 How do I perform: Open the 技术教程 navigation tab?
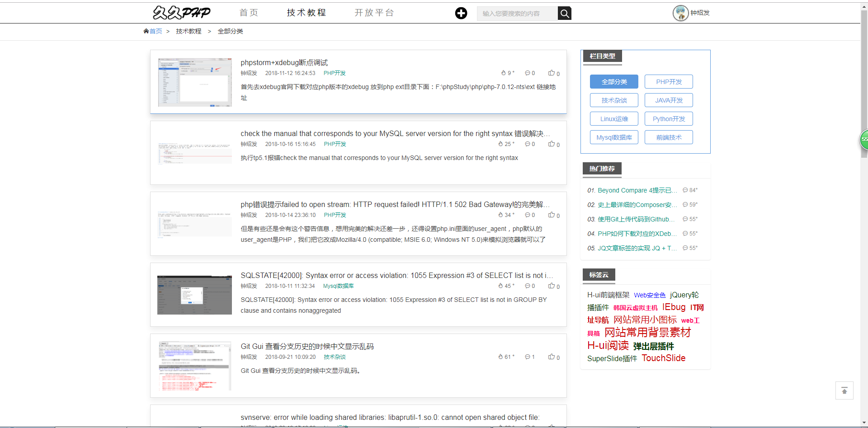[x=306, y=13]
